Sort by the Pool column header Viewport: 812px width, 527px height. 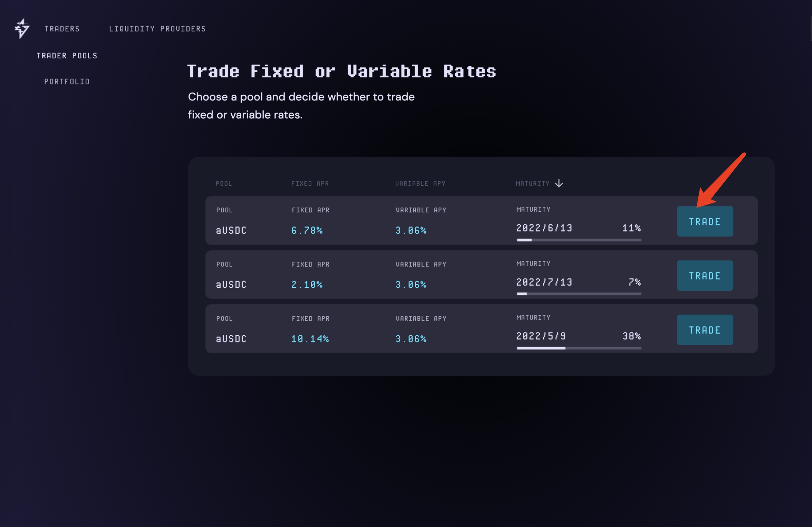[224, 183]
